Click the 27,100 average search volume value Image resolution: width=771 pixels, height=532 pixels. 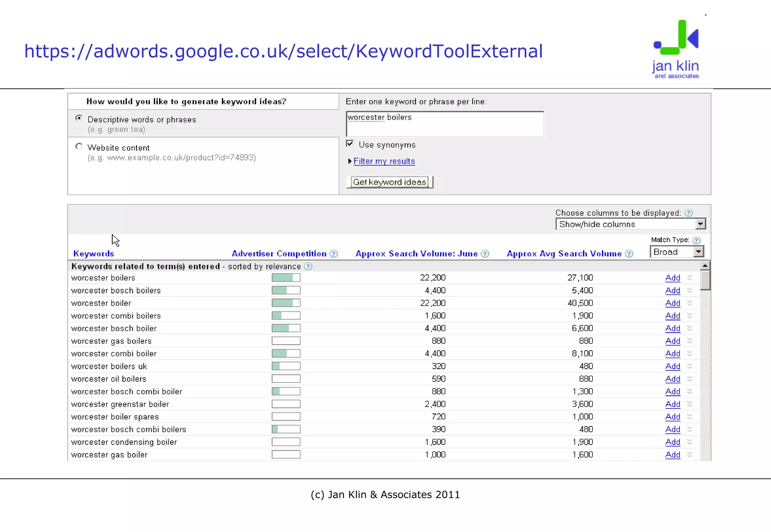coord(580,278)
